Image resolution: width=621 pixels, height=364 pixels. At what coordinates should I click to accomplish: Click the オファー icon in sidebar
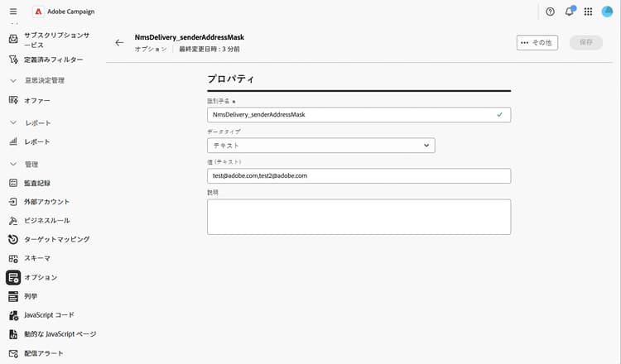13,100
